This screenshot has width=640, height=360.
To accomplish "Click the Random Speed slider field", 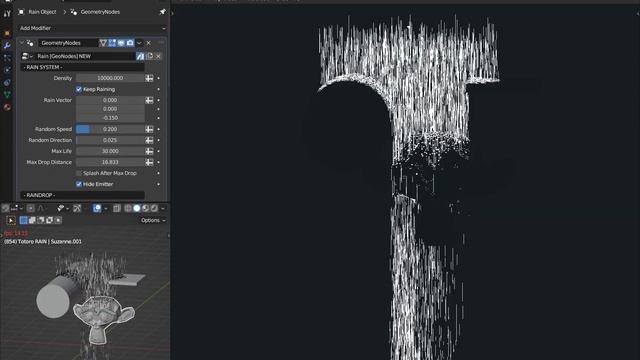I will 110,129.
